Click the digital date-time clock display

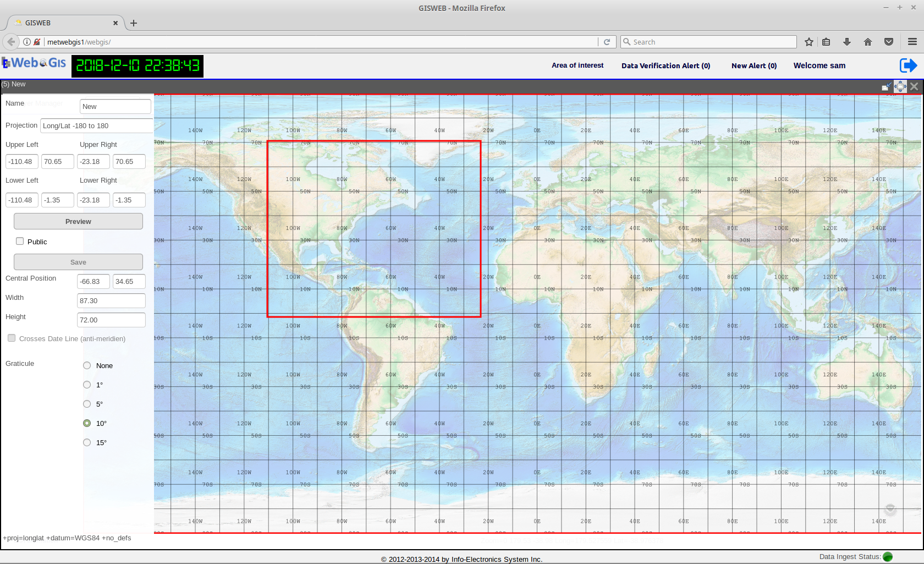tap(137, 65)
